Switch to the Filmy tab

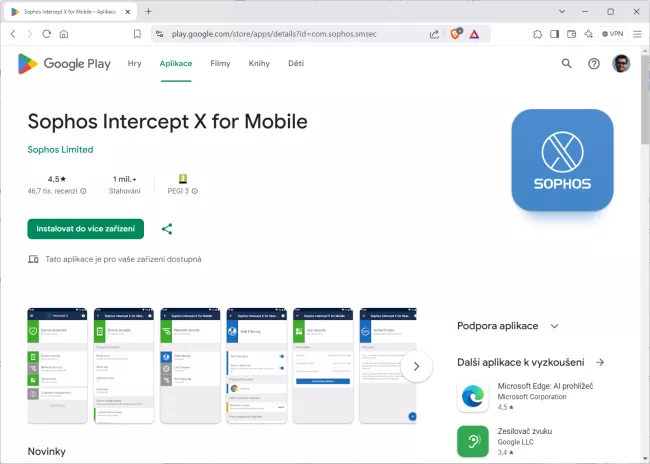click(220, 63)
